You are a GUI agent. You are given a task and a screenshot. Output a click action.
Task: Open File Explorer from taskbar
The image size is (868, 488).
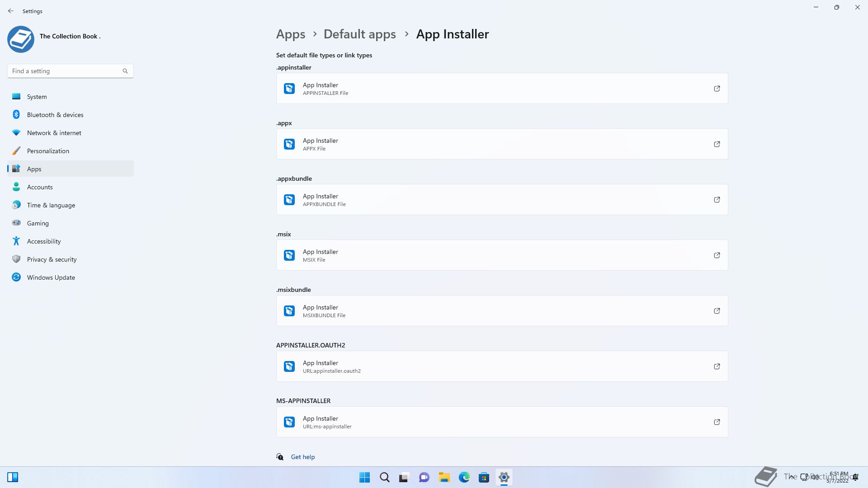click(x=444, y=478)
